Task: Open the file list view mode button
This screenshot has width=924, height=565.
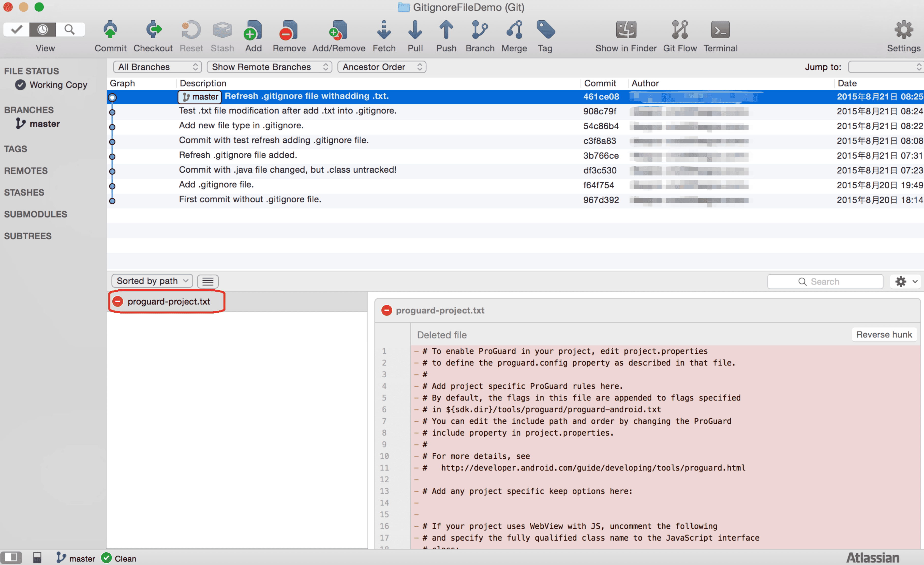Action: coord(208,281)
